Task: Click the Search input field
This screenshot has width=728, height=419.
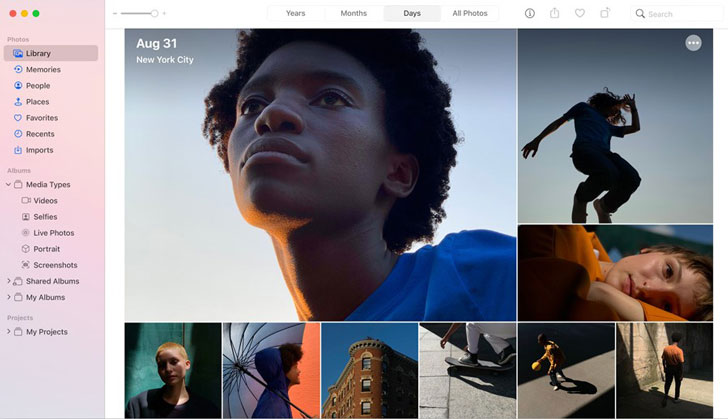Action: [x=678, y=14]
